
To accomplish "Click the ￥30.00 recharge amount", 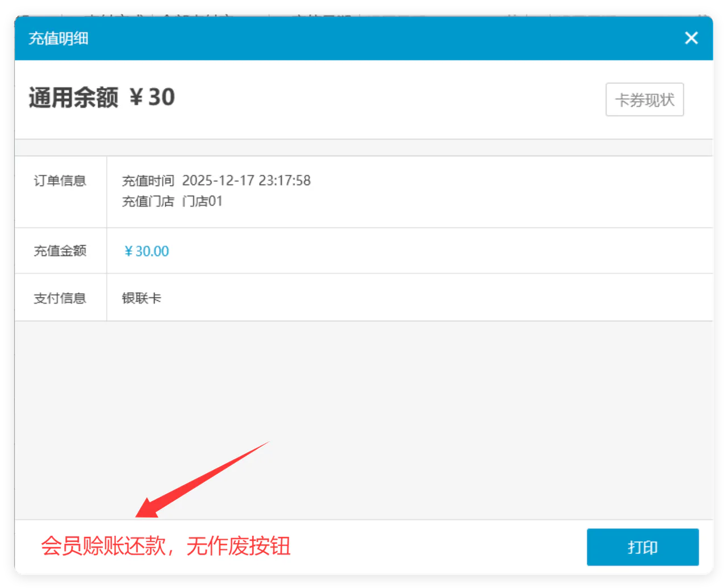I will 147,251.
